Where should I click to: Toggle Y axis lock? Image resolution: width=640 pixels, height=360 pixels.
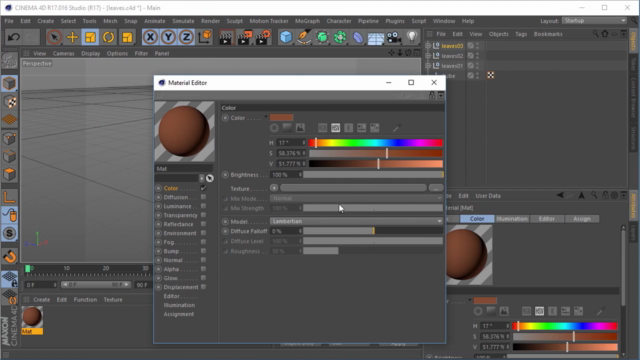point(168,37)
